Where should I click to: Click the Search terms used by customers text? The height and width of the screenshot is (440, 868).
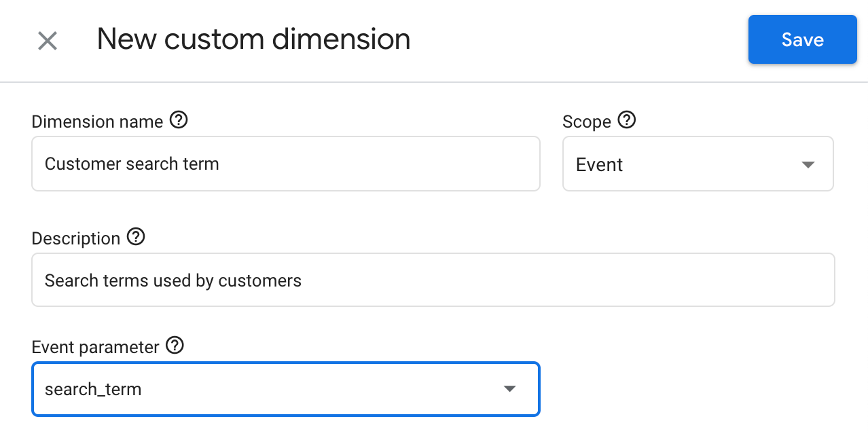pyautogui.click(x=173, y=280)
